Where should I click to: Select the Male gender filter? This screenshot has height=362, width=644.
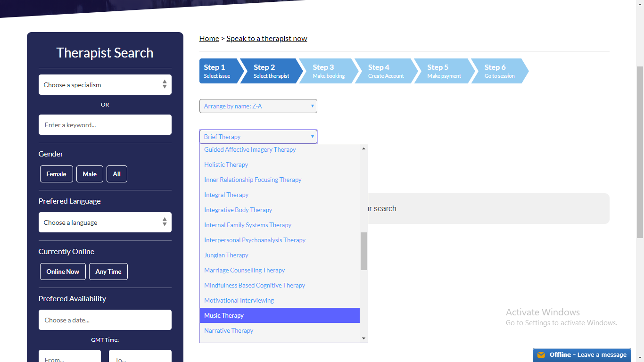tap(90, 174)
